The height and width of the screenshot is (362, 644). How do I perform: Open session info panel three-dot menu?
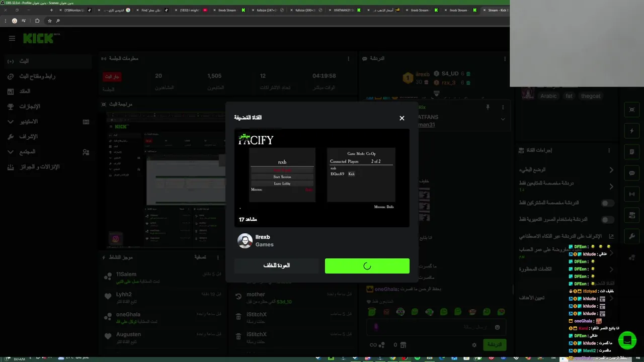(x=348, y=59)
